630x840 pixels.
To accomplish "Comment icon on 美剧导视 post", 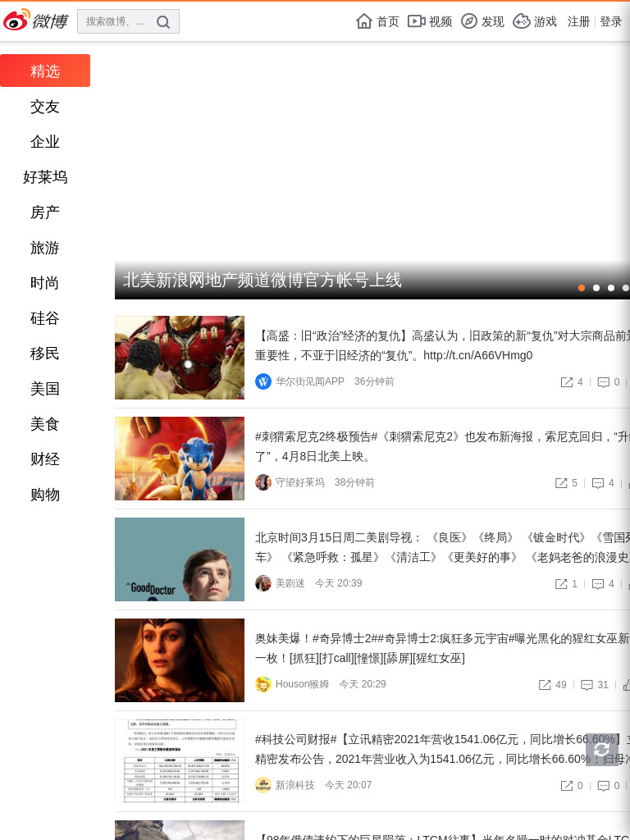I will click(598, 584).
